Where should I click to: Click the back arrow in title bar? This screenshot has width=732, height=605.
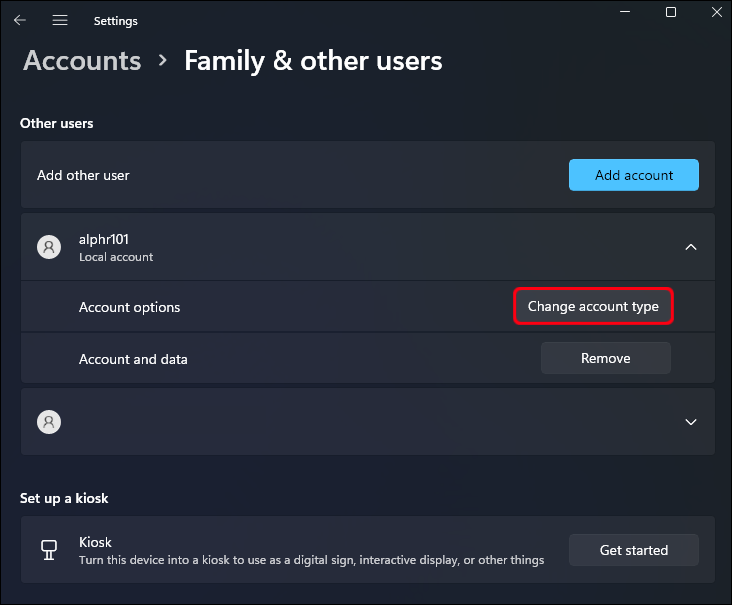pyautogui.click(x=20, y=20)
